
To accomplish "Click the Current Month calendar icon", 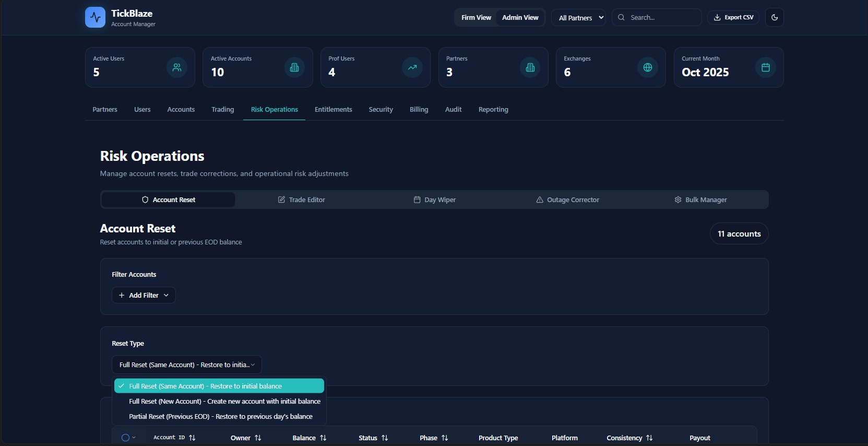I will [x=765, y=67].
